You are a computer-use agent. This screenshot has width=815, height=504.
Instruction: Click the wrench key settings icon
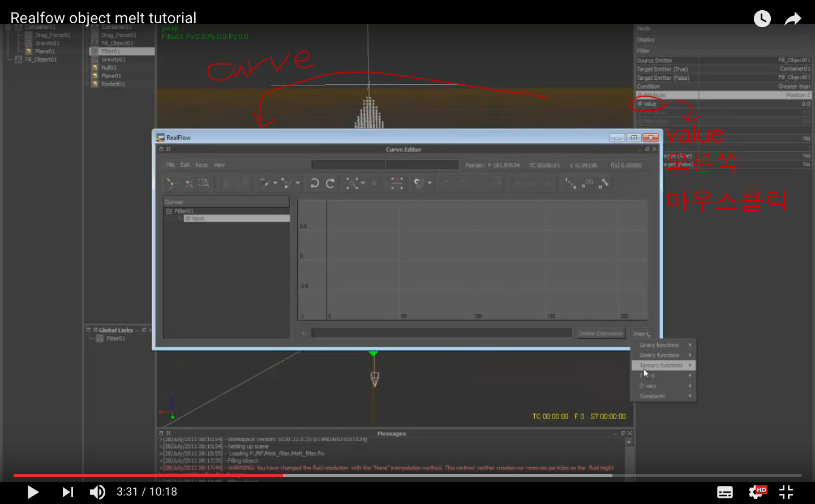[x=604, y=183]
